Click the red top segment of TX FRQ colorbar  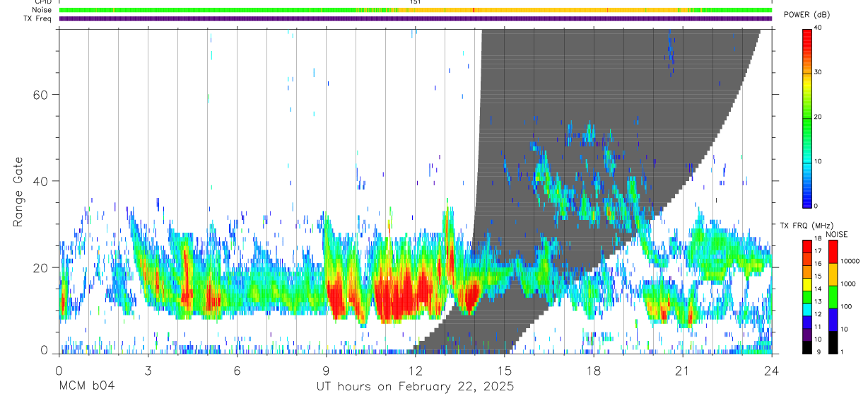[807, 246]
